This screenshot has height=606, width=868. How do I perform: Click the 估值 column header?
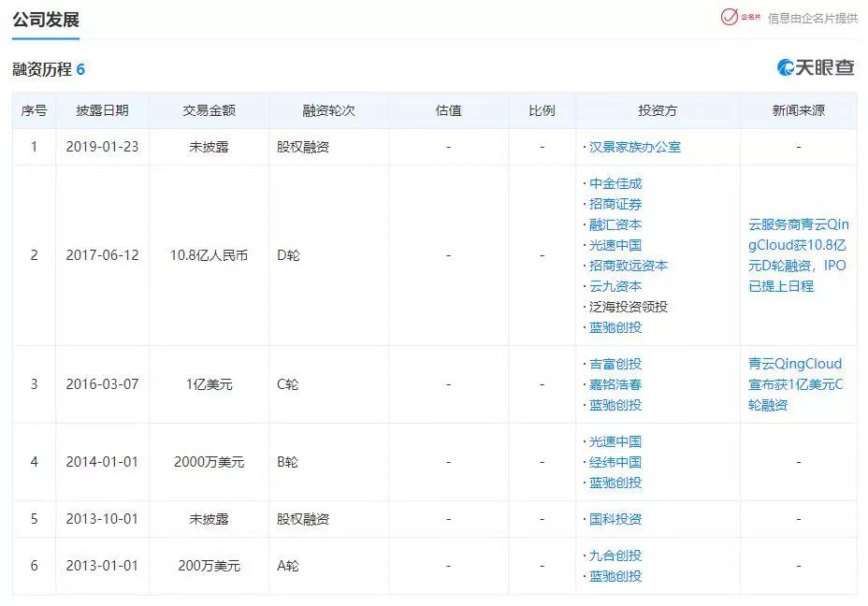(x=448, y=110)
